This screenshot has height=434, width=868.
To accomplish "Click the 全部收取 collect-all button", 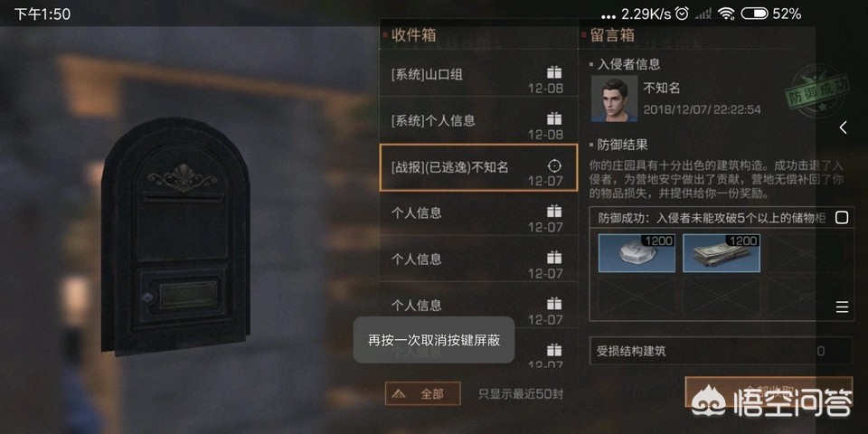I will coord(769,391).
